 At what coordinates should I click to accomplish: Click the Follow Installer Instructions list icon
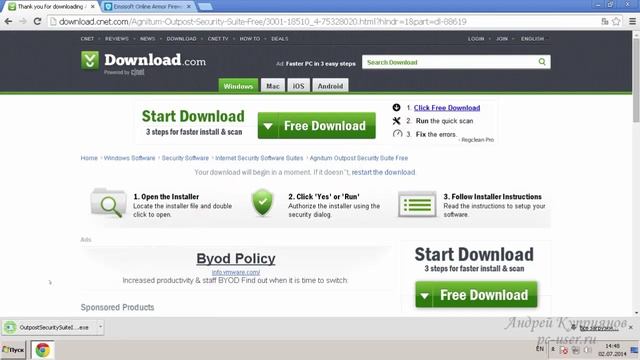coord(417,204)
